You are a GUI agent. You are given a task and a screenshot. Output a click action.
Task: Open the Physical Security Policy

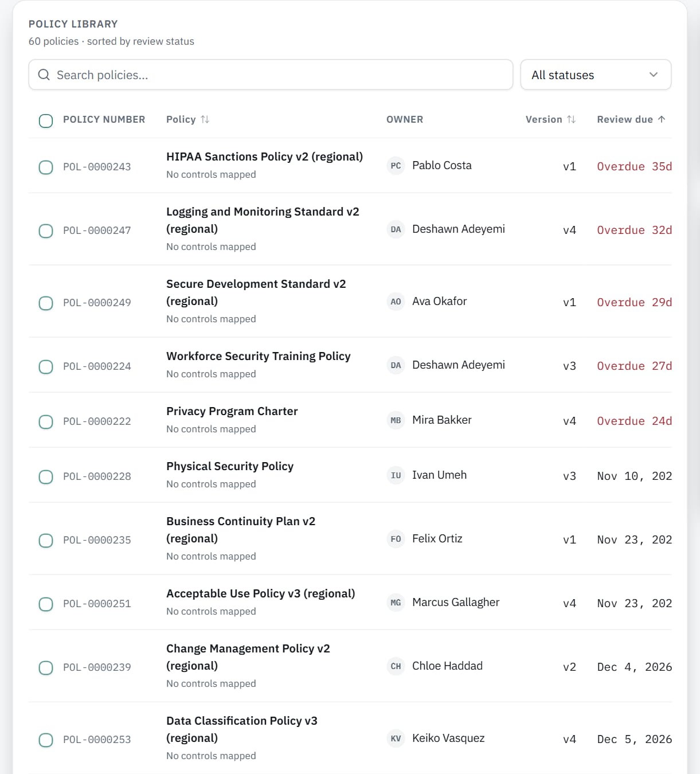pyautogui.click(x=230, y=466)
